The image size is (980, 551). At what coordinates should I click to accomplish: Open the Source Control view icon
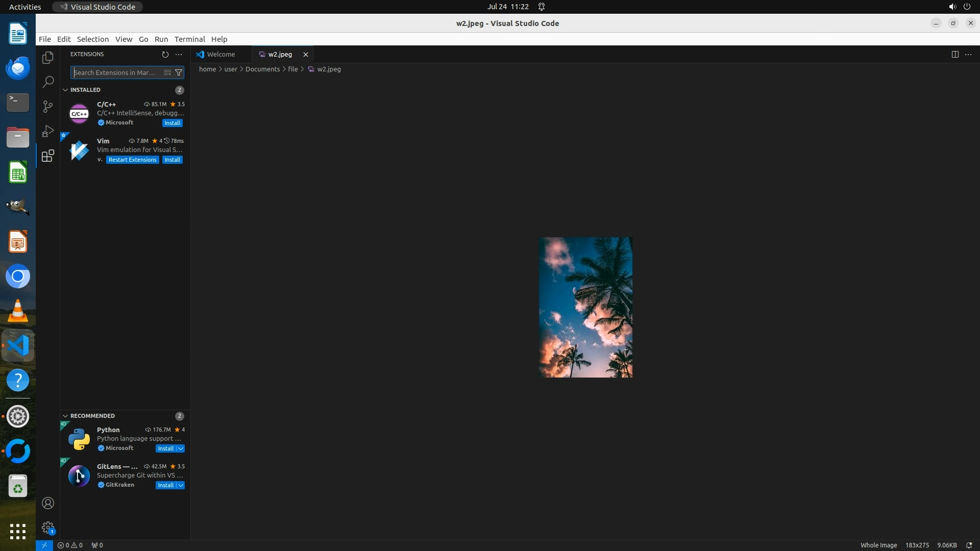coord(48,106)
